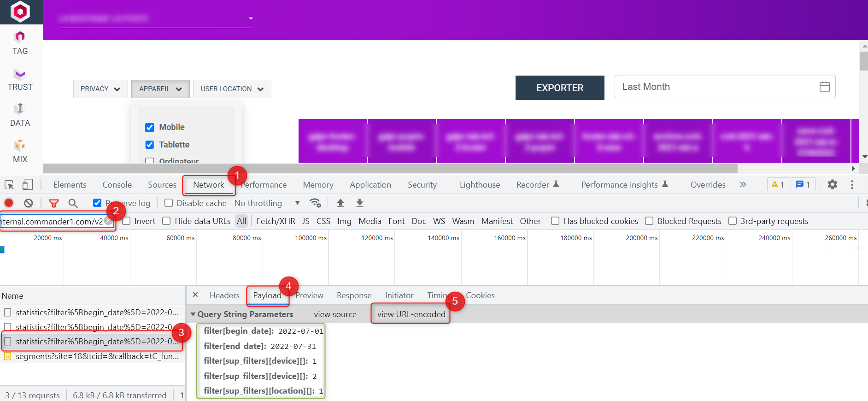Click the page vertical scrollbar thumb
Viewport: 868px width, 401px height.
[864, 61]
